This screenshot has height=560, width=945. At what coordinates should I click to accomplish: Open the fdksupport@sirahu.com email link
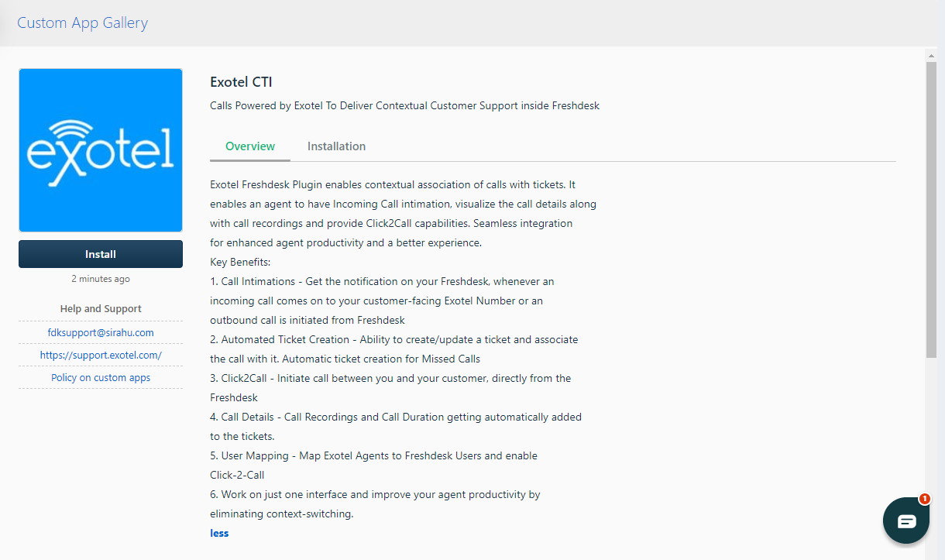click(101, 332)
